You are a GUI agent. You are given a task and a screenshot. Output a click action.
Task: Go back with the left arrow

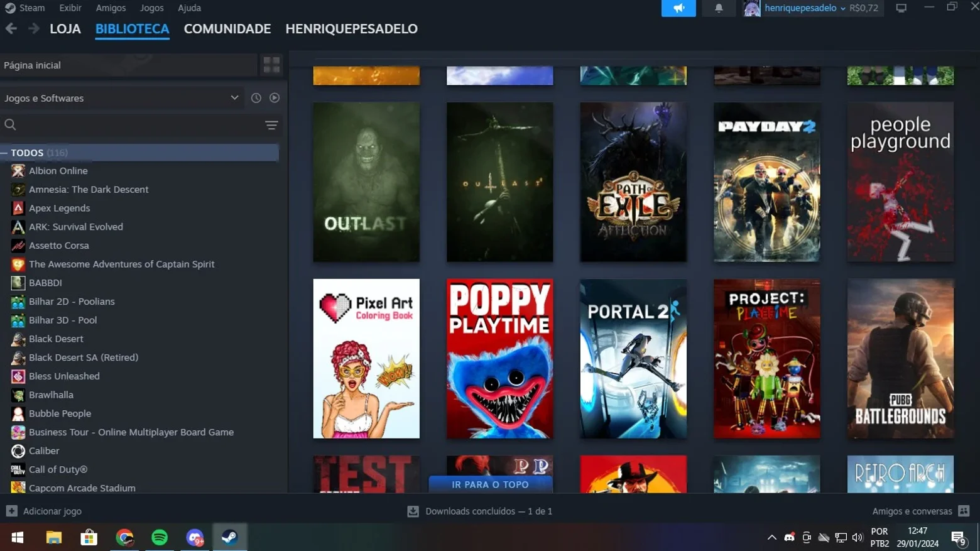(x=11, y=29)
